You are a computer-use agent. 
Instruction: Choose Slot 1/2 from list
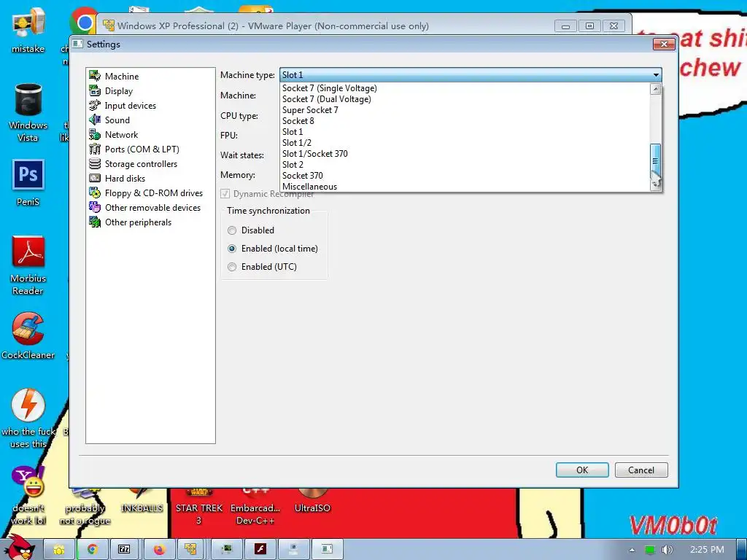tap(465, 143)
